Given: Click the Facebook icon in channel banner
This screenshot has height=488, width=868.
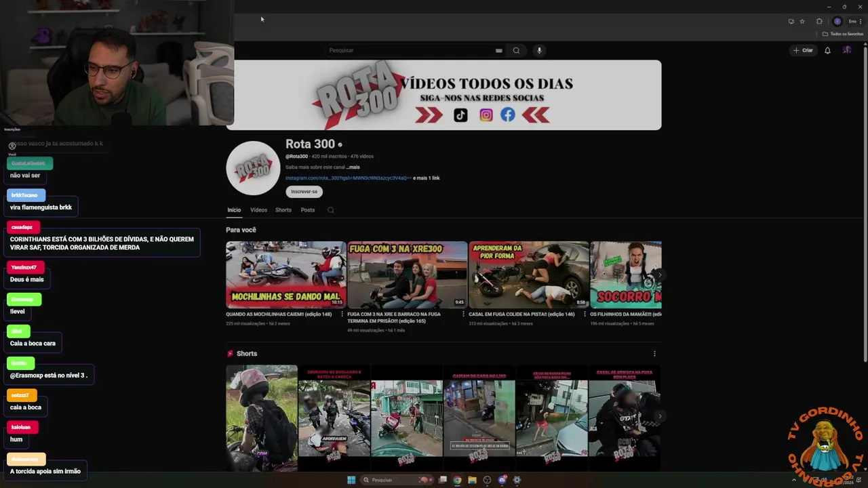Looking at the screenshot, I should coord(508,115).
